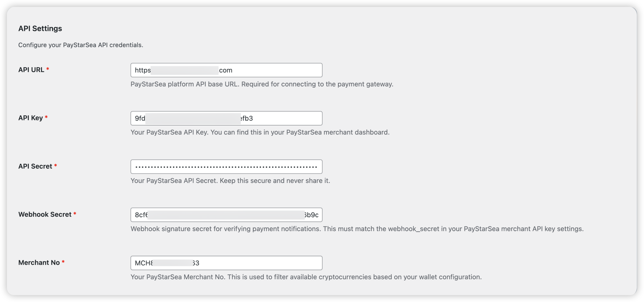The height and width of the screenshot is (302, 644).
Task: Click the Webhook Secret input field
Action: [x=226, y=215]
